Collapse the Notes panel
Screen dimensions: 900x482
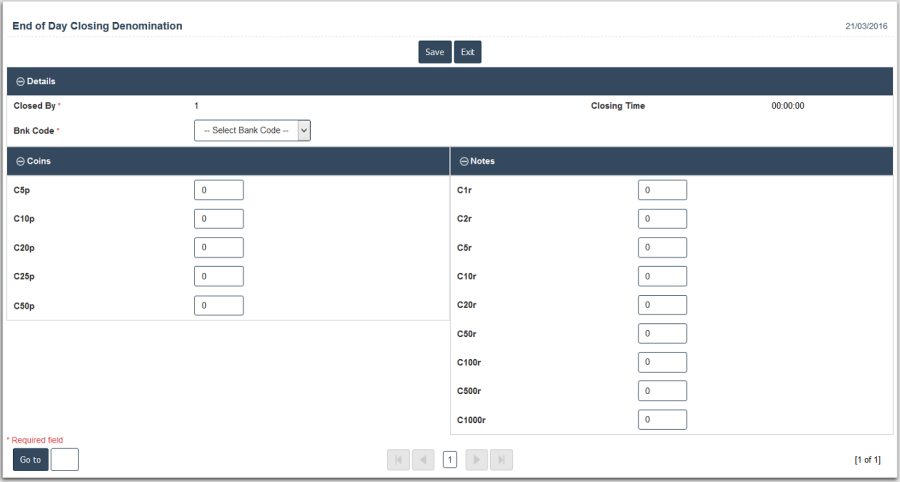(464, 161)
